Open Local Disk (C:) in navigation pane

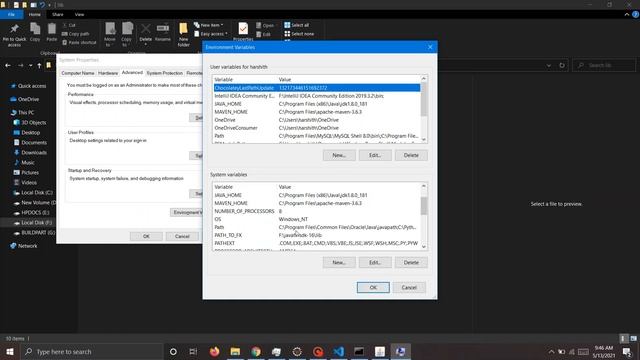click(x=33, y=193)
